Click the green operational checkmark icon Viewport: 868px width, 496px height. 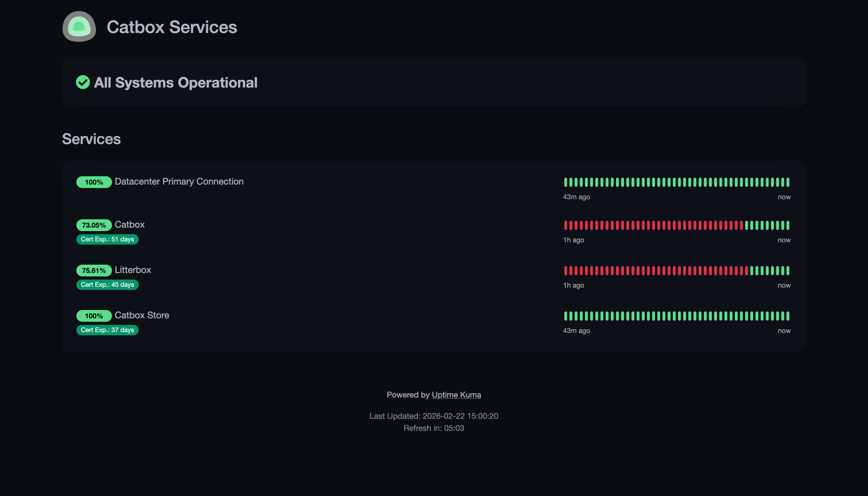tap(83, 82)
